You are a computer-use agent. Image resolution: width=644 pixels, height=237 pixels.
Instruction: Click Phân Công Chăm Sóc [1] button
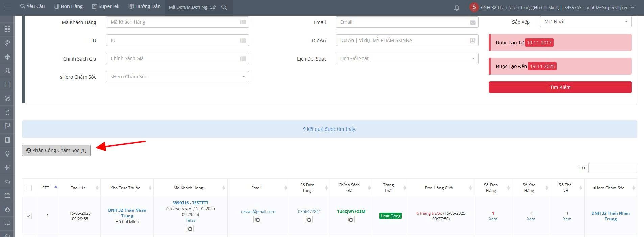(x=56, y=150)
